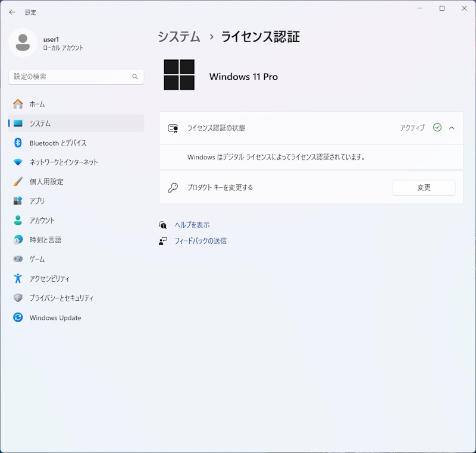The width and height of the screenshot is (476, 453).
Task: Go back to システム via breadcrumb
Action: (179, 37)
